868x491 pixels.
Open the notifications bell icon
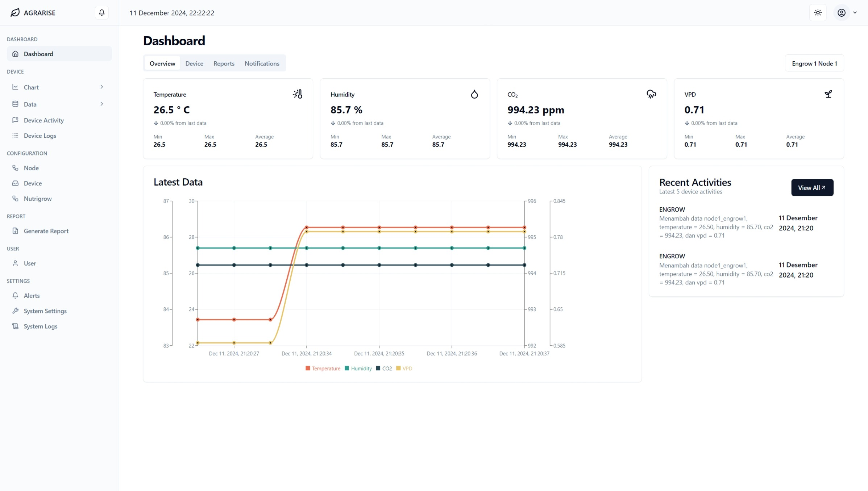coord(102,13)
